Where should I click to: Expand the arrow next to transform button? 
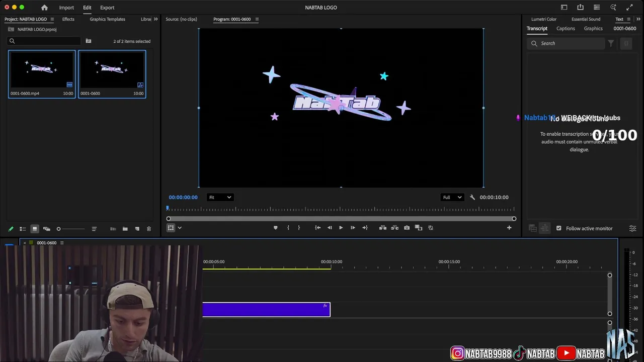pyautogui.click(x=180, y=228)
